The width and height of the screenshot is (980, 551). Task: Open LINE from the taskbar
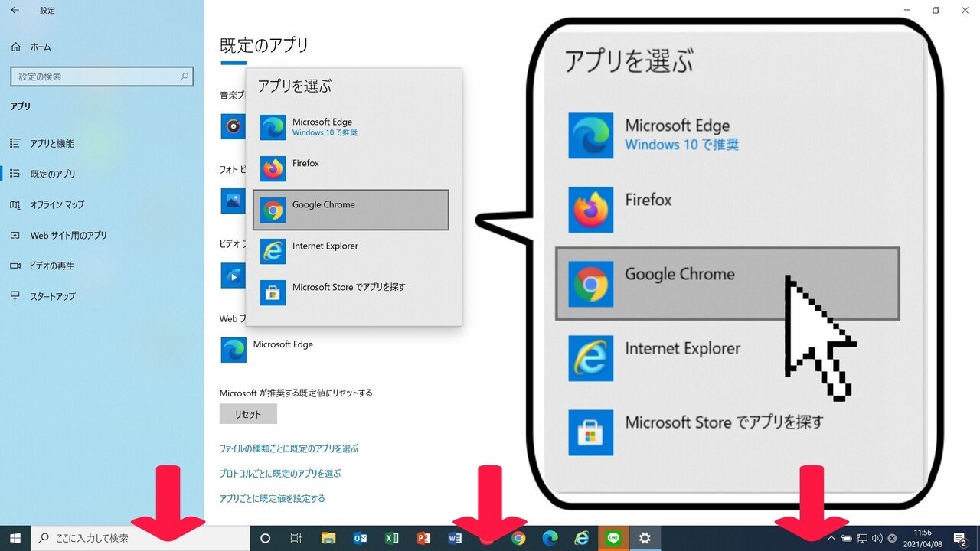[613, 538]
